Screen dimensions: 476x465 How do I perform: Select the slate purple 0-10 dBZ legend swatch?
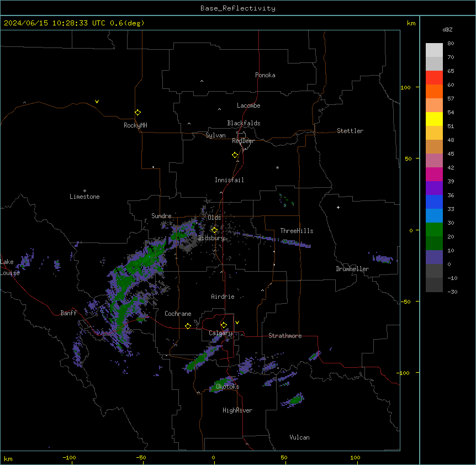[434, 257]
